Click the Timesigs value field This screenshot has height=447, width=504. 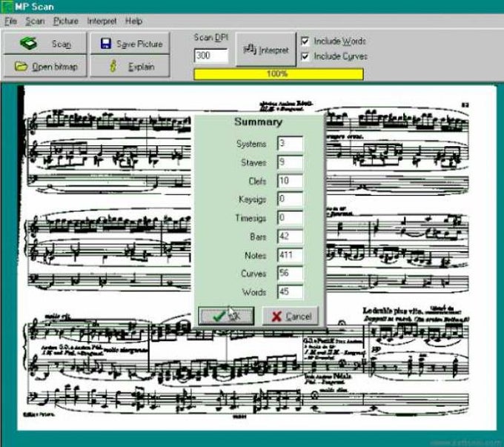[290, 218]
